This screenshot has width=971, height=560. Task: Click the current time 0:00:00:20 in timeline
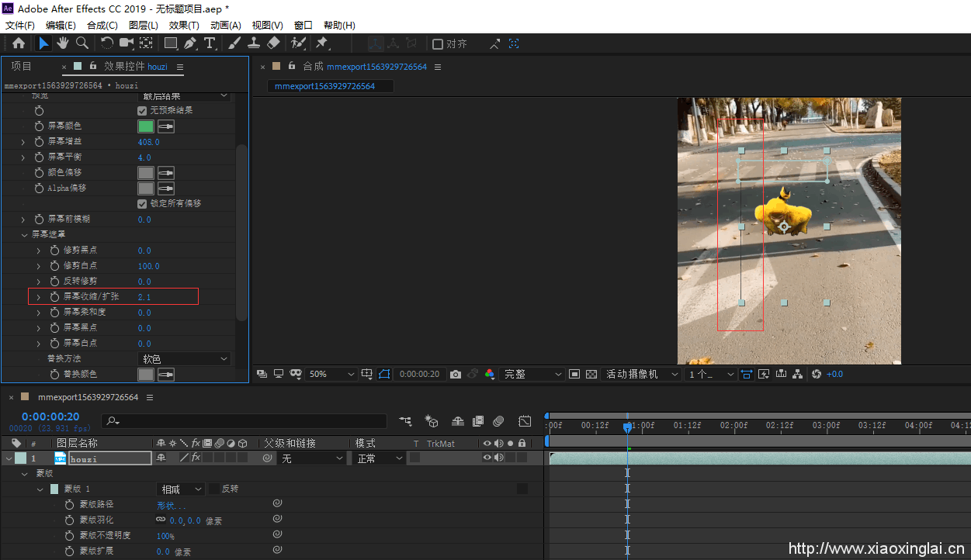point(50,417)
